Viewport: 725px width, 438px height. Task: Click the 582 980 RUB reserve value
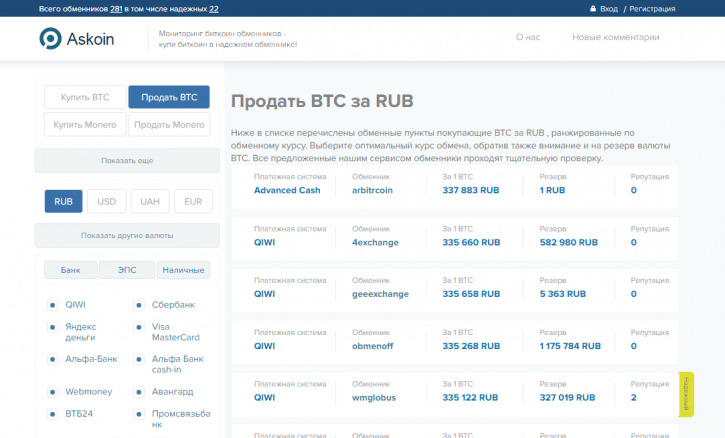(x=569, y=242)
